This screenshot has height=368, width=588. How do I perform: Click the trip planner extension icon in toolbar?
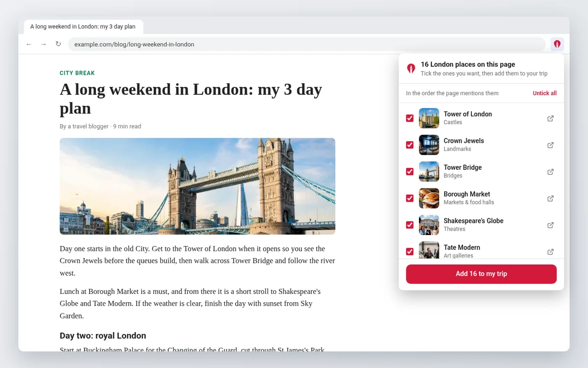[557, 44]
